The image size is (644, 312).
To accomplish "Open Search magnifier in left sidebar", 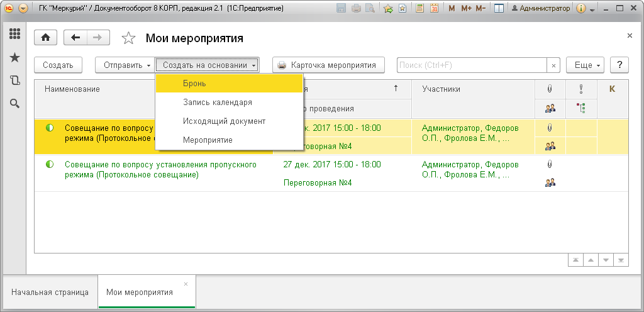I will point(15,103).
